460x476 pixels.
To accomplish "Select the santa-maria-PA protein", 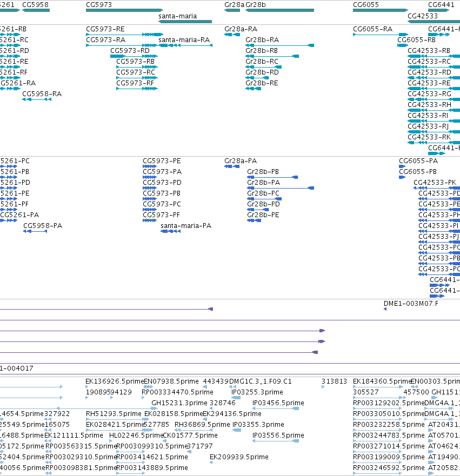I will (x=186, y=225).
